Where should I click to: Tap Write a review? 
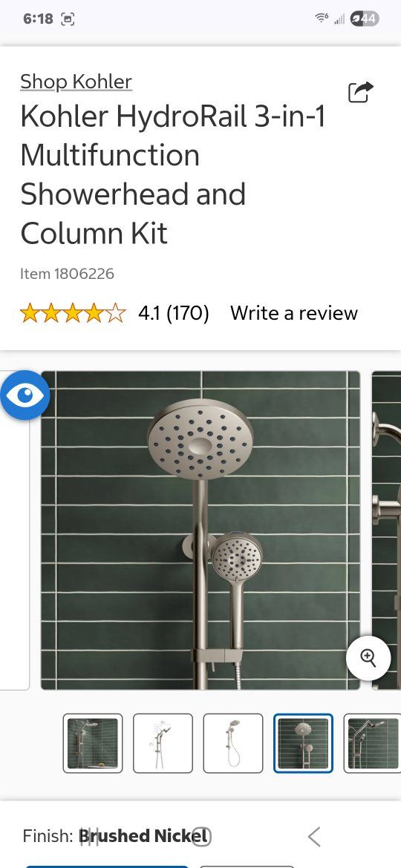(293, 313)
